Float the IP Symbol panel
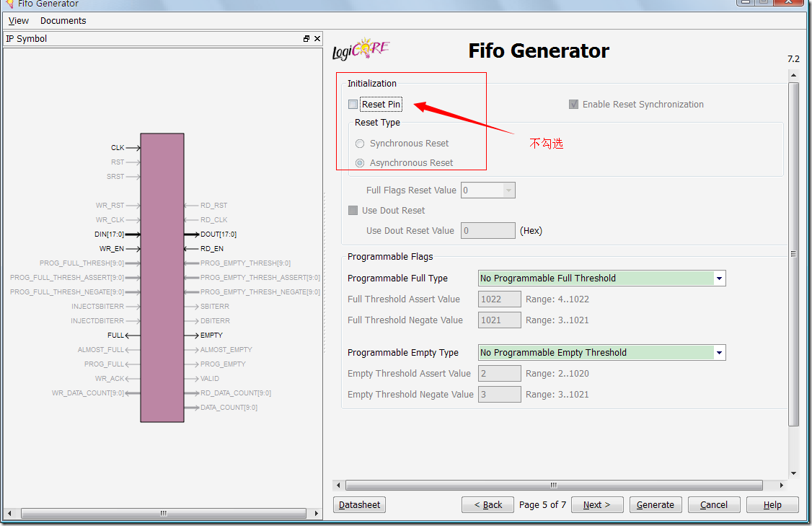812x526 pixels. click(x=306, y=39)
